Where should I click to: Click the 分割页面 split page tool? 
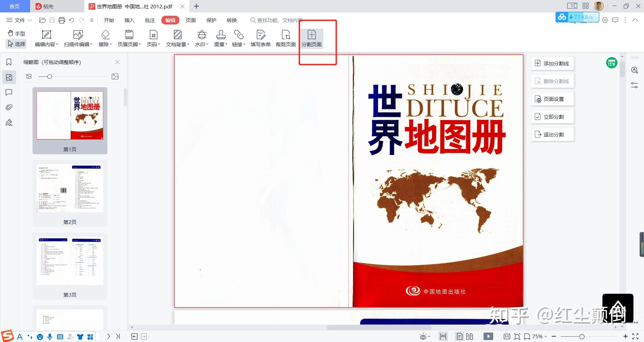[x=312, y=39]
